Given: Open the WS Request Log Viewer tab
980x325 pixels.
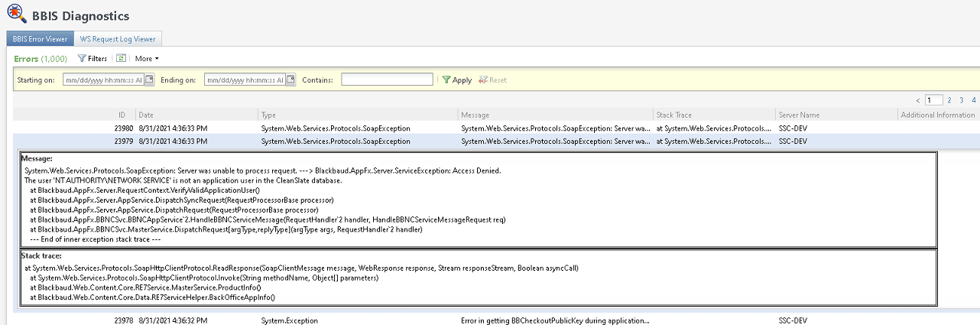Looking at the screenshot, I should point(118,39).
